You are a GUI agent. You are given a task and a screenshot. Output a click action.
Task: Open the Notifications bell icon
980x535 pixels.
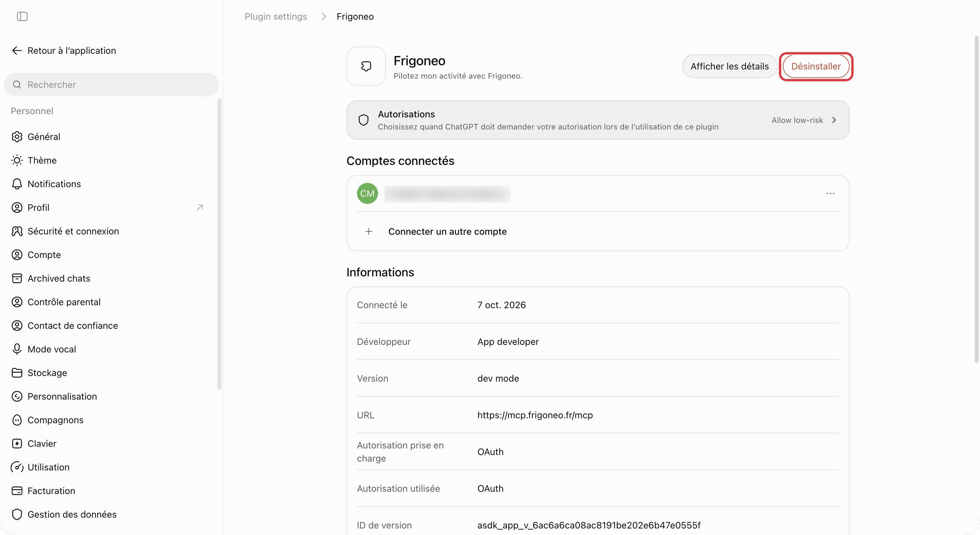pyautogui.click(x=17, y=184)
